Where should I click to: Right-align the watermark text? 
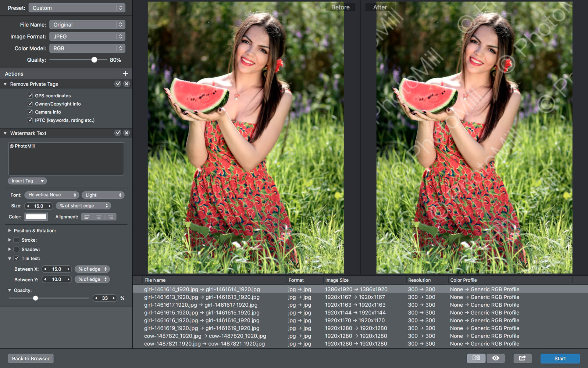click(x=111, y=217)
